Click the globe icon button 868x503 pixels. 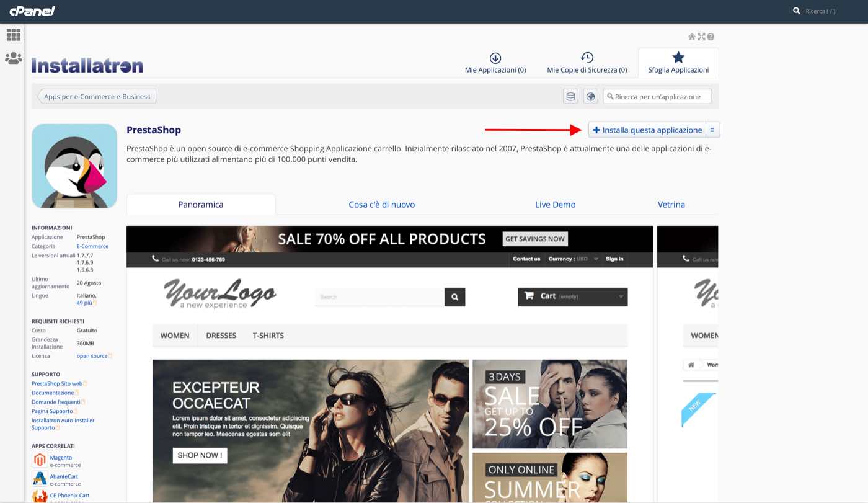(x=590, y=96)
